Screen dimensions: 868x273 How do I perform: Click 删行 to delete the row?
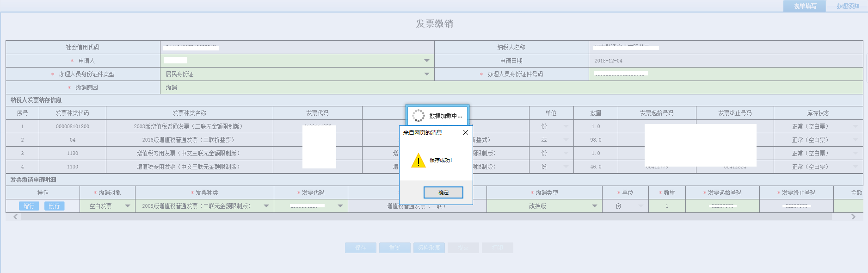coord(54,206)
